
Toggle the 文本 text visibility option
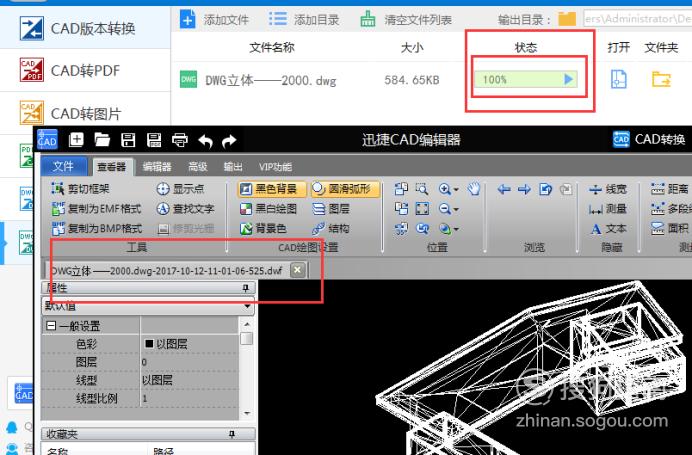(608, 229)
